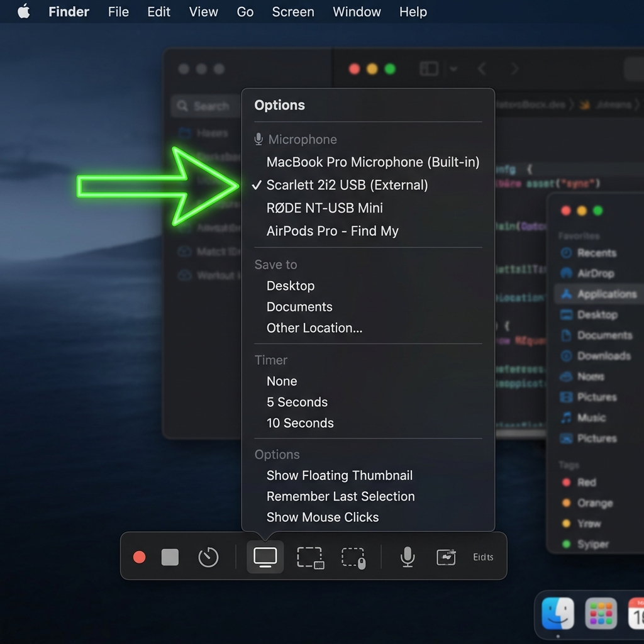The width and height of the screenshot is (644, 644).
Task: Open Finder from the Dock
Action: [x=558, y=614]
